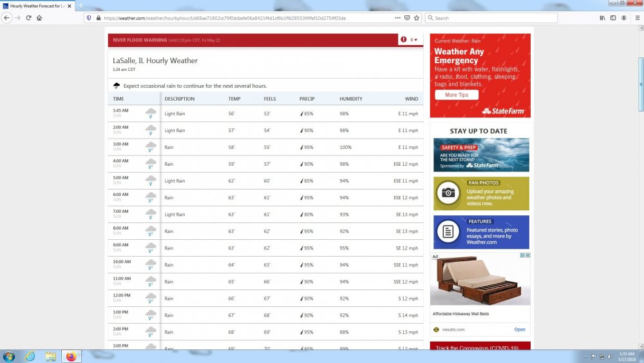Open Windows Start menu

click(x=9, y=356)
